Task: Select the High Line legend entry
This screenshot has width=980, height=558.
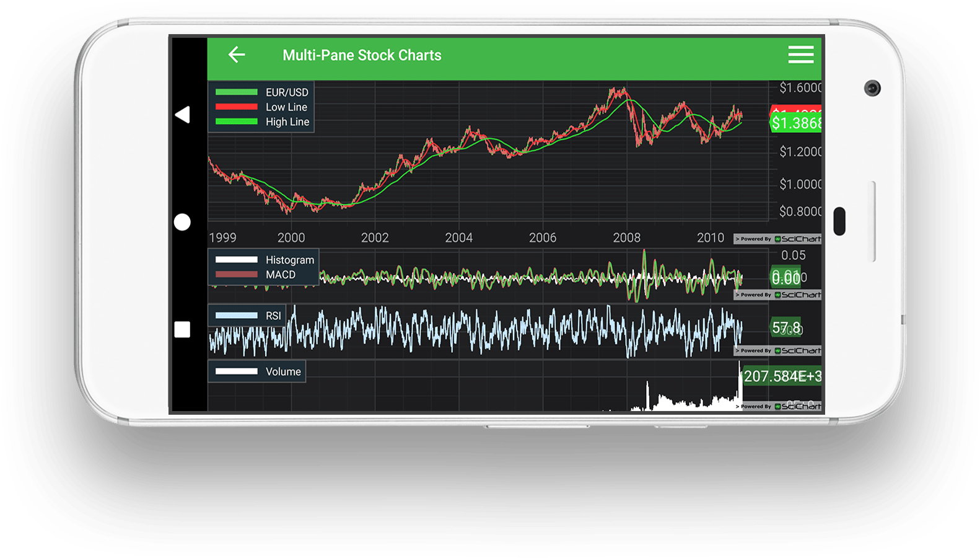Action: tap(261, 122)
